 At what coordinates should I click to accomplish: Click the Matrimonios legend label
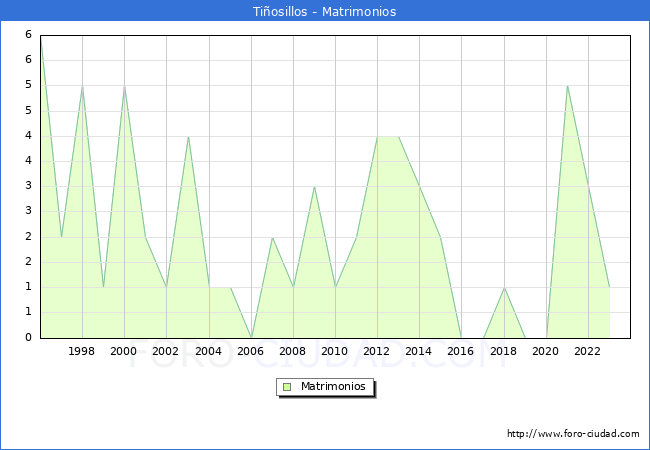pos(333,386)
